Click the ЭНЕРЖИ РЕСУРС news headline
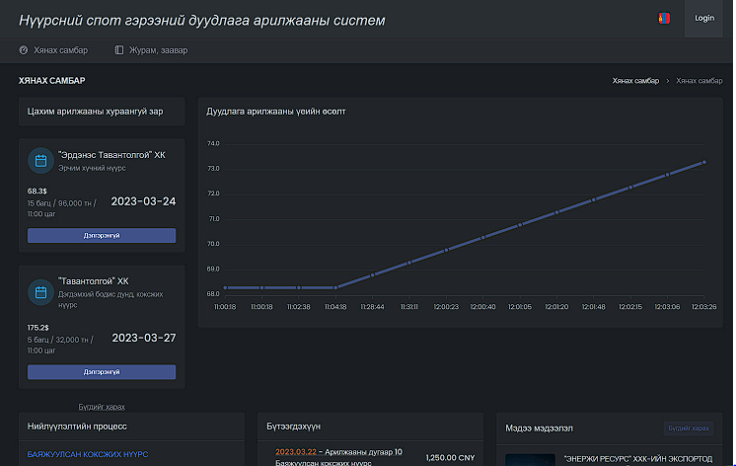Screen dimensions: 736x466 click(637, 458)
